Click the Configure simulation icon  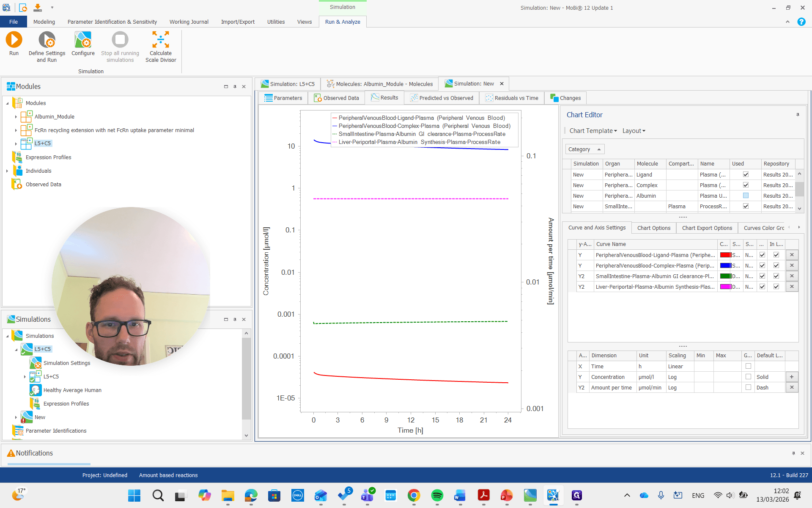83,40
